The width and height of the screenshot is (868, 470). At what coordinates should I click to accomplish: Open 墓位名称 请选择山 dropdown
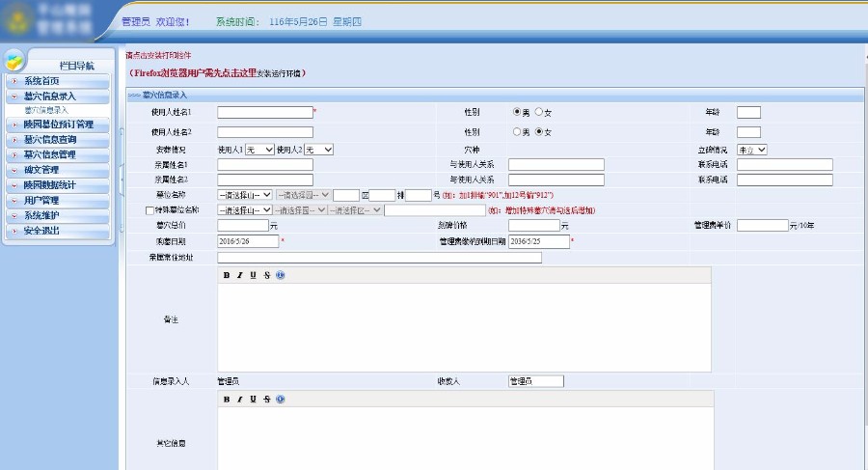(245, 195)
